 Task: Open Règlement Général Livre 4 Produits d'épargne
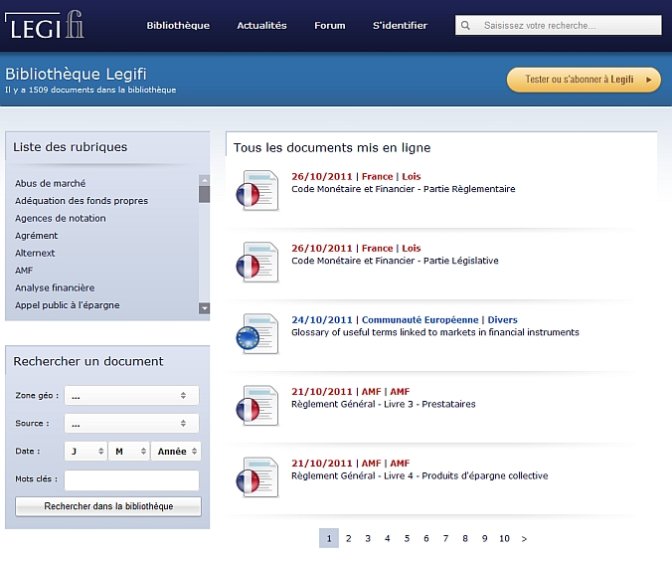[420, 476]
